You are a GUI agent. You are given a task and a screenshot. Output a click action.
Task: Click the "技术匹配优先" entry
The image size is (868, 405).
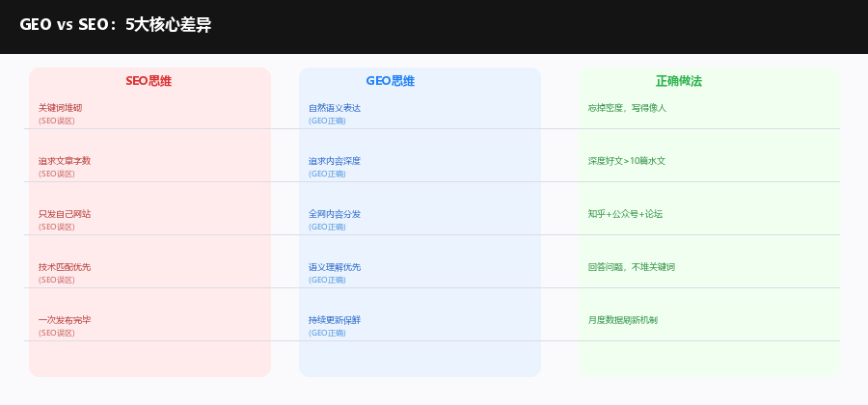coord(65,267)
